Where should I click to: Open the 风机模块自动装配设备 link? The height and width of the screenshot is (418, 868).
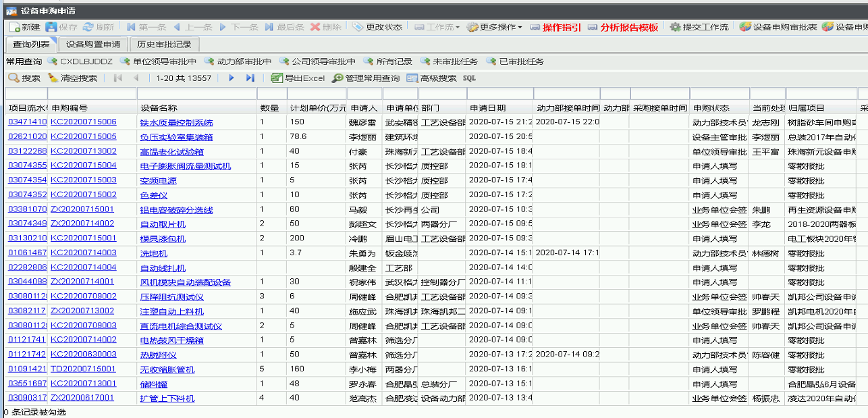[186, 282]
